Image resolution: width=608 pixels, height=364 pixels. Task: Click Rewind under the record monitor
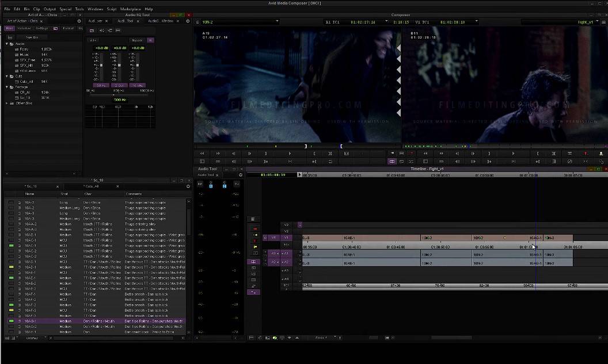point(425,154)
